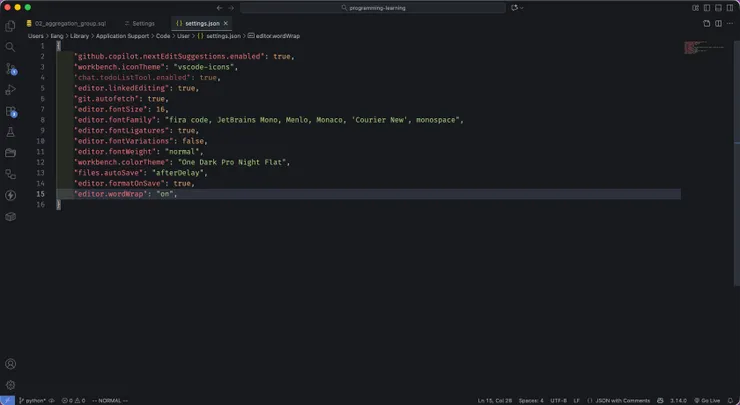
Task: Toggle the secondary side bar
Action: pyautogui.click(x=730, y=8)
